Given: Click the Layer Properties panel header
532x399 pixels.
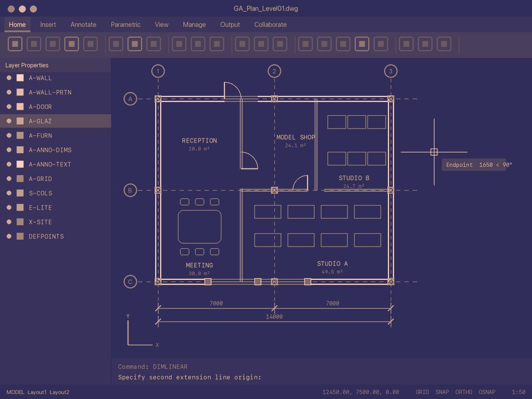Looking at the screenshot, I should coord(55,65).
